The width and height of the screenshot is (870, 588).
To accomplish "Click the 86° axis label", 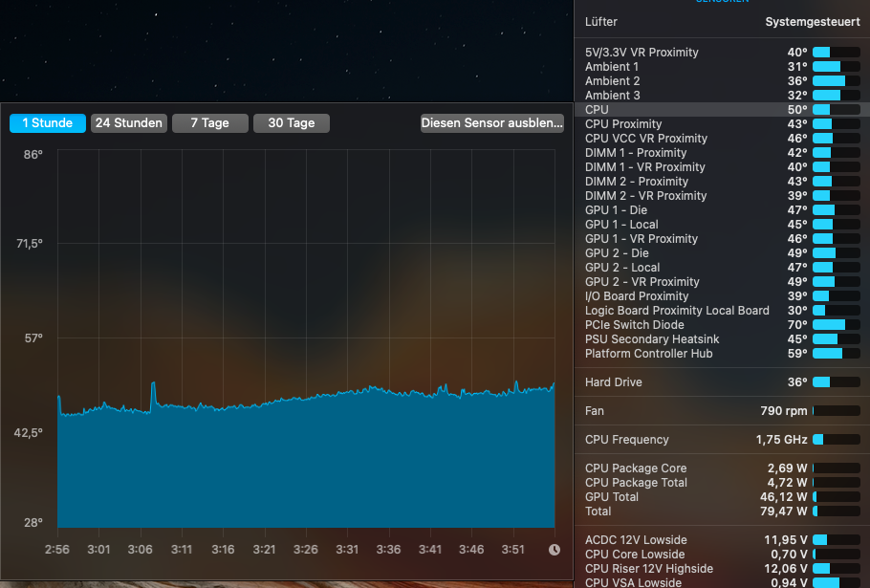I will (x=33, y=155).
